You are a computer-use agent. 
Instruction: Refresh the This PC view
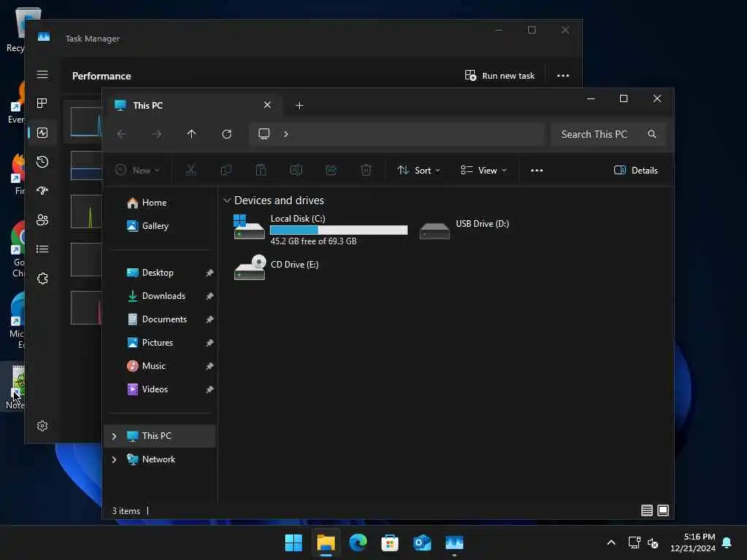click(x=227, y=134)
